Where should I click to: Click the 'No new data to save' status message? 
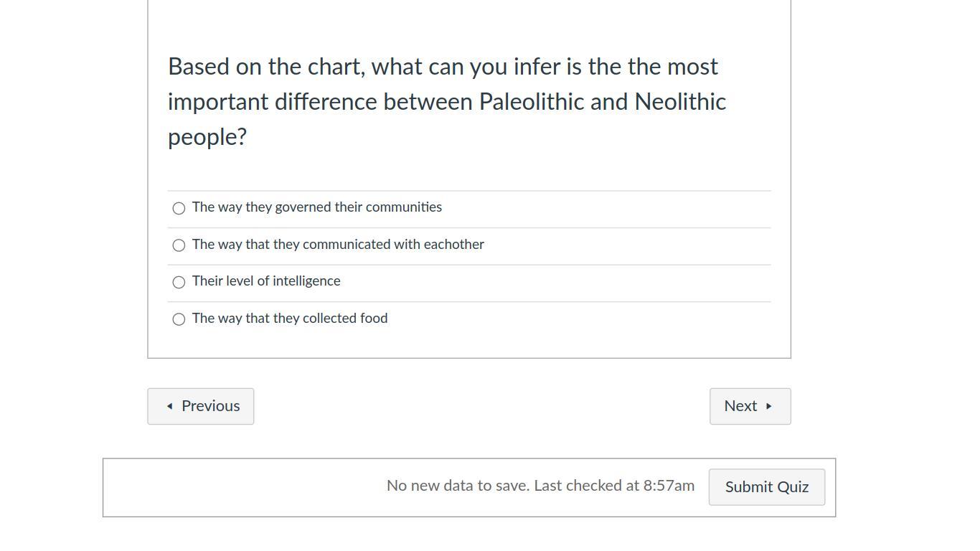457,486
